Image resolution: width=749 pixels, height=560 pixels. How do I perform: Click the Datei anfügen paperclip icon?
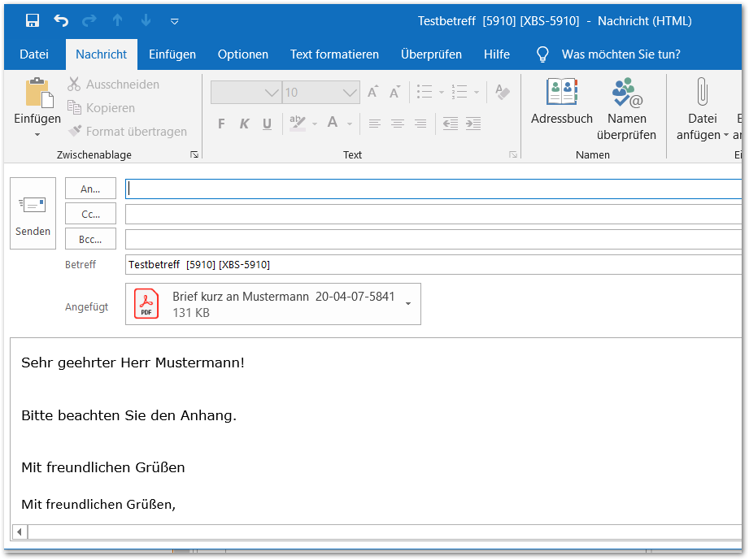click(702, 93)
